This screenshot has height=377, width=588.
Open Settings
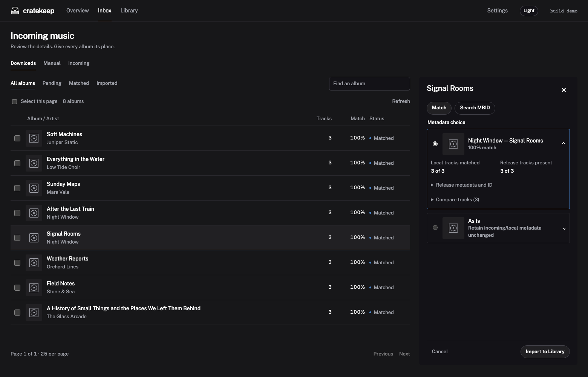(498, 11)
